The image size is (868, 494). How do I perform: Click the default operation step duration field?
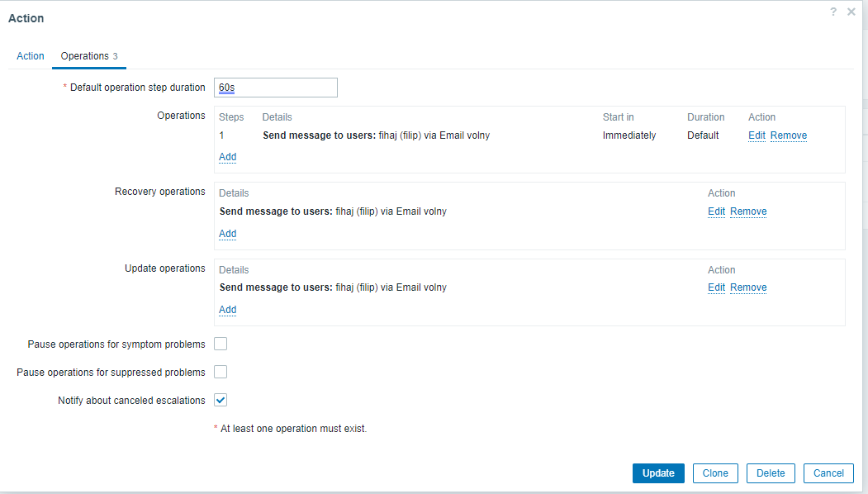[x=275, y=88]
